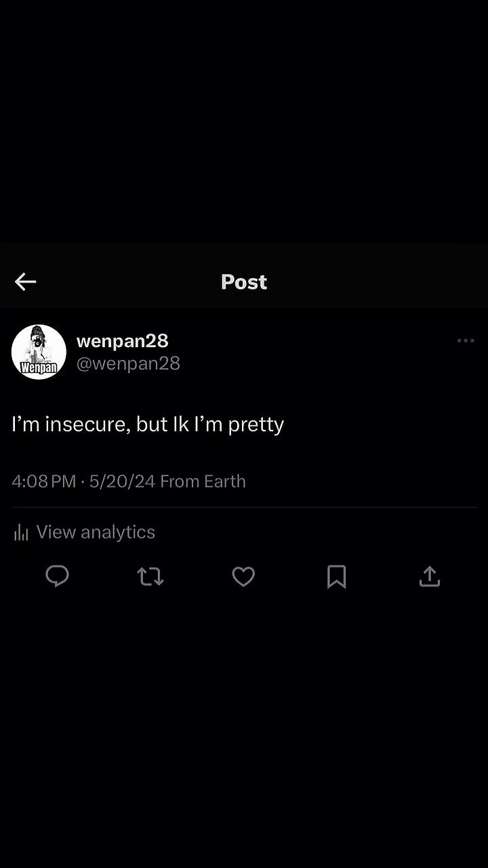Share the post via upload icon

click(x=430, y=576)
